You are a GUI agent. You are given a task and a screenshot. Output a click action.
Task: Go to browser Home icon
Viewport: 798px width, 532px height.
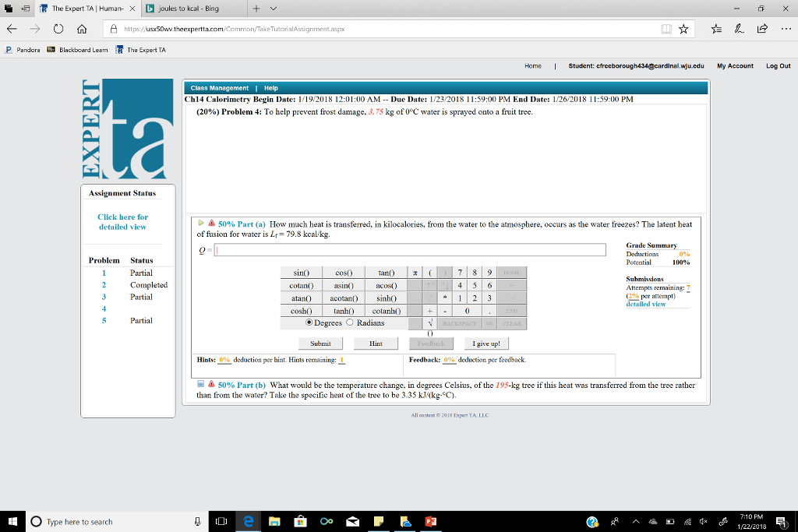point(82,29)
